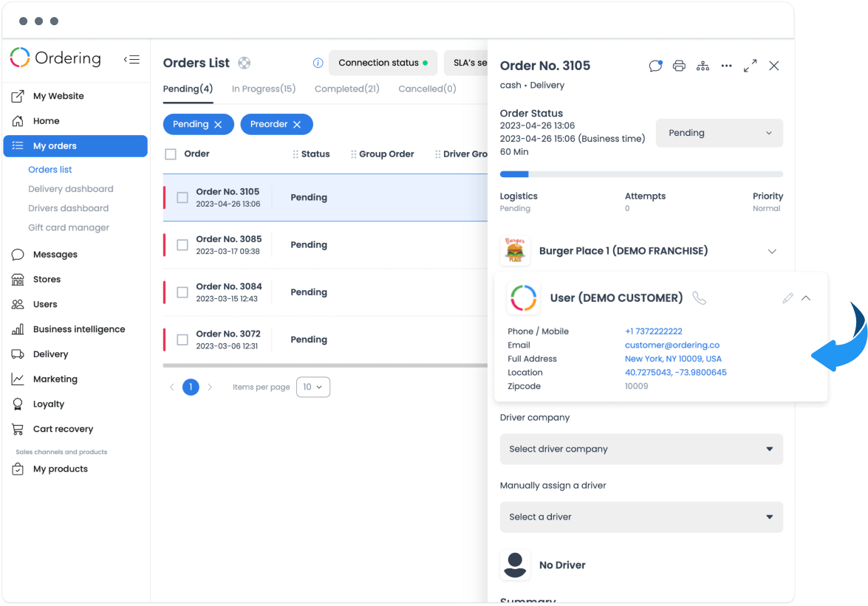
Task: Click the hierarchy icon in order header
Action: [x=703, y=66]
